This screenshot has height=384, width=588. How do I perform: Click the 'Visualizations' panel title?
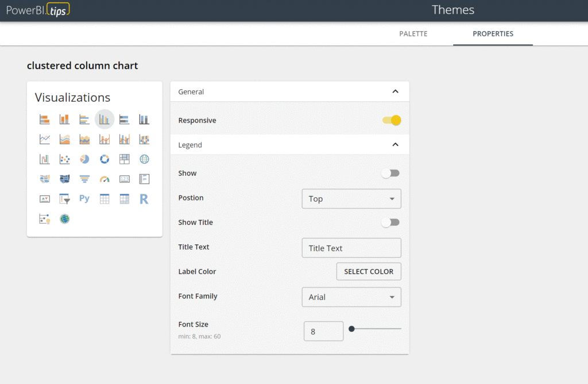72,98
